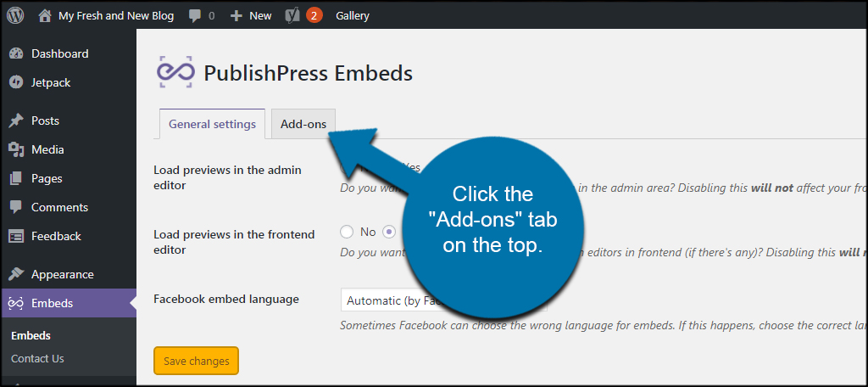
Task: Open the Facebook embed language dropdown
Action: 443,300
